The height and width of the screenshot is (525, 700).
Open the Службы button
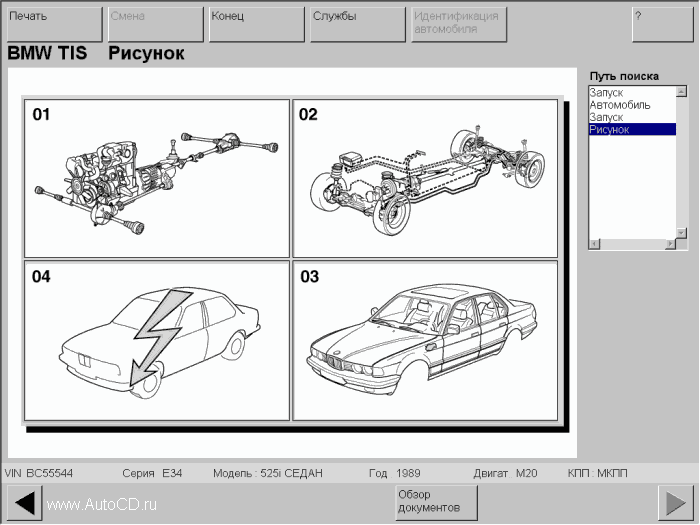coord(358,25)
